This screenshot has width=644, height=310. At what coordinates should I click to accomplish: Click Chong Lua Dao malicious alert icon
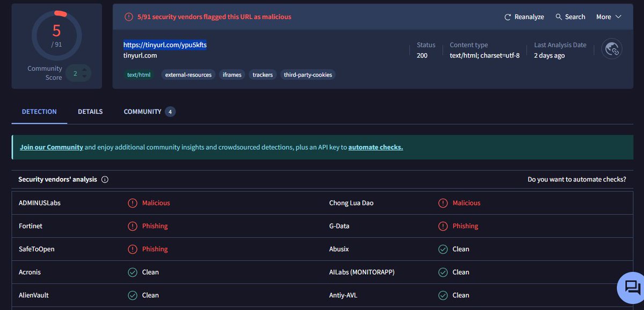tap(443, 203)
